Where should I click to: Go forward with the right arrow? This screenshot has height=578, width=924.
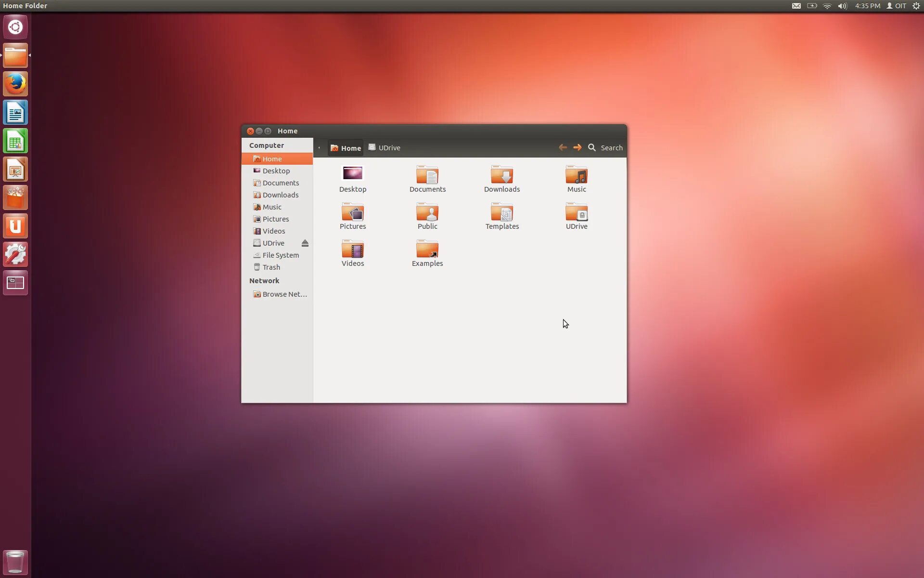(577, 147)
